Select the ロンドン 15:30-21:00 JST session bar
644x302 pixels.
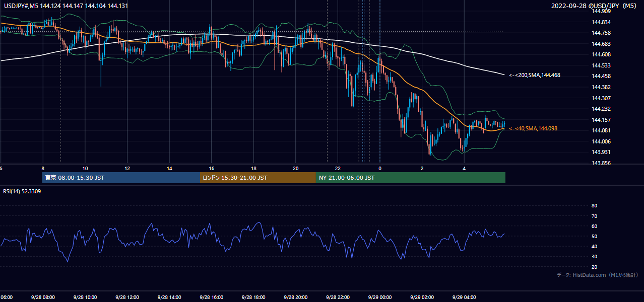(258, 178)
